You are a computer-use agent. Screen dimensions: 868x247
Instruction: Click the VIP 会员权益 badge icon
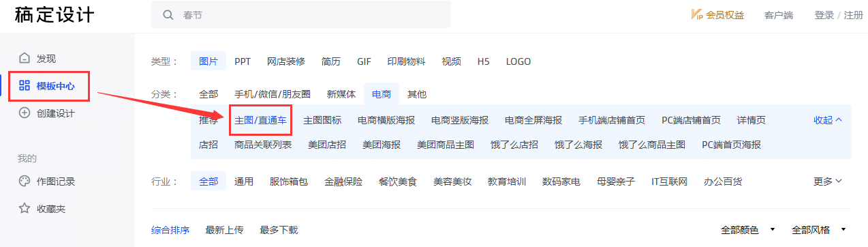pyautogui.click(x=697, y=14)
